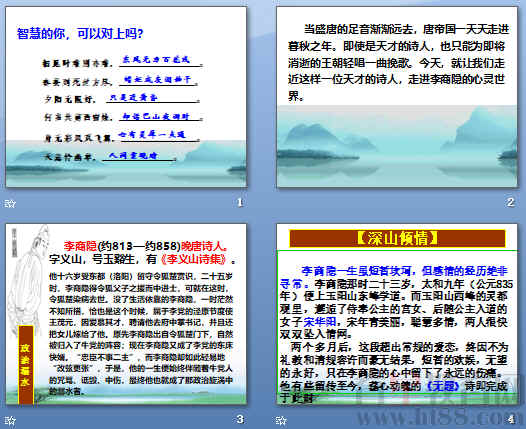The height and width of the screenshot is (429, 526).
Task: Click the slide number 3 label
Action: pos(240,419)
